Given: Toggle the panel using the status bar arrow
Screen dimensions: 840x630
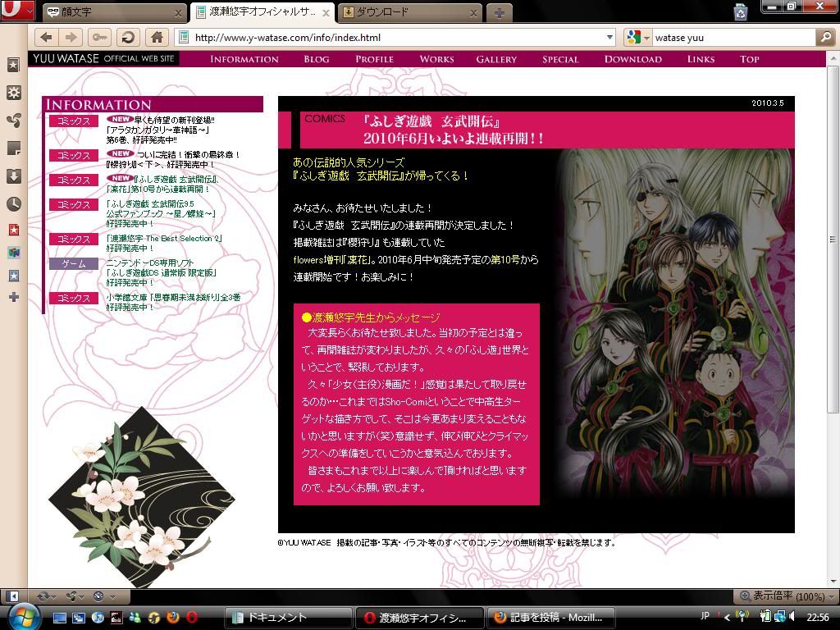Looking at the screenshot, I should [13, 596].
